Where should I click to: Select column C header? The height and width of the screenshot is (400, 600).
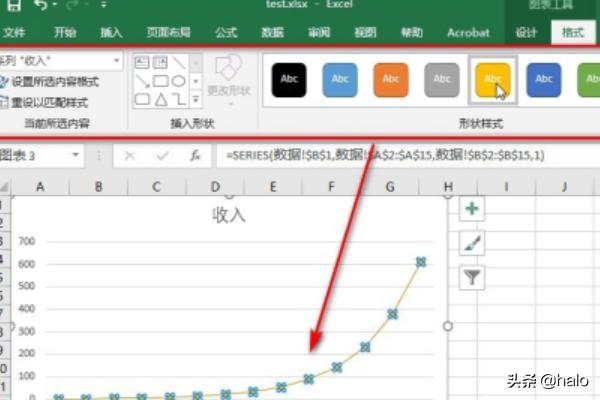(157, 186)
